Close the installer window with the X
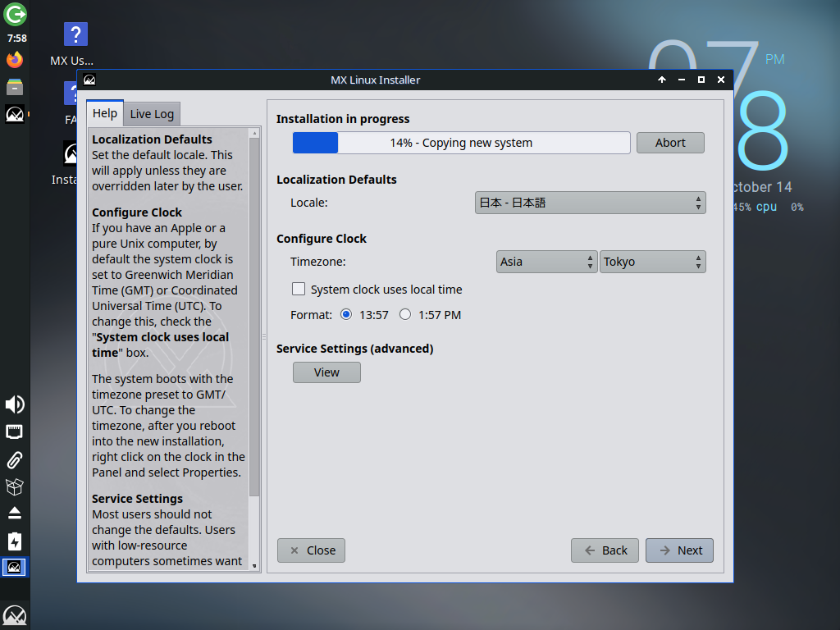Image resolution: width=840 pixels, height=630 pixels. pos(721,80)
